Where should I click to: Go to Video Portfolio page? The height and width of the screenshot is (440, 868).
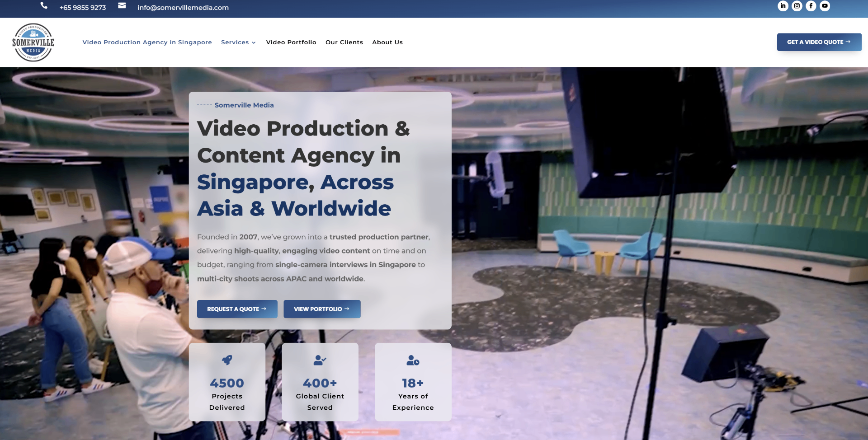coord(291,42)
